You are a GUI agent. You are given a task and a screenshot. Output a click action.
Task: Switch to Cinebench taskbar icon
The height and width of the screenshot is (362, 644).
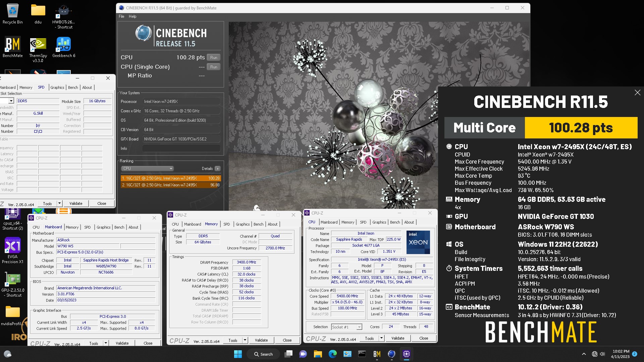[x=391, y=354]
